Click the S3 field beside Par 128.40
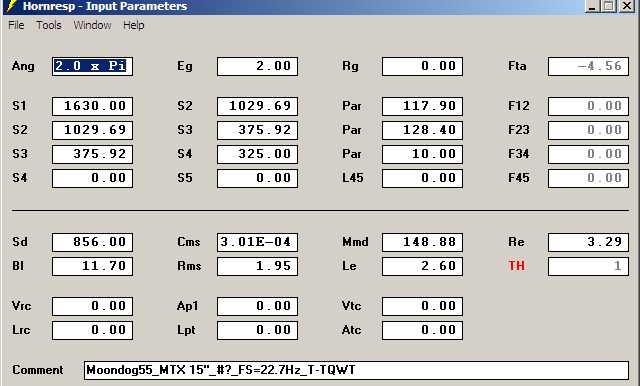The image size is (640, 386). tap(258, 131)
